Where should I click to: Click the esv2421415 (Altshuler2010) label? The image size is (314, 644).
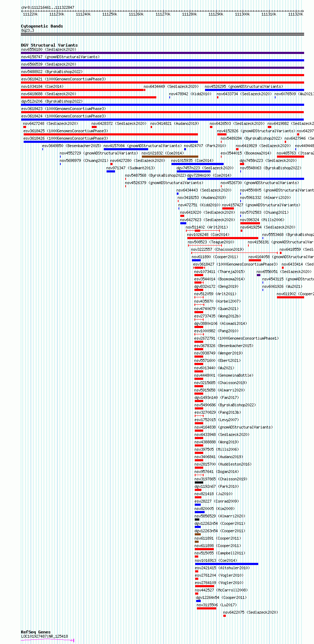point(222,568)
